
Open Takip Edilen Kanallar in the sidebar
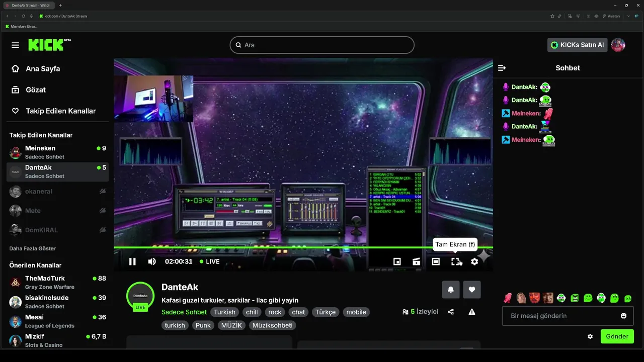click(53, 111)
